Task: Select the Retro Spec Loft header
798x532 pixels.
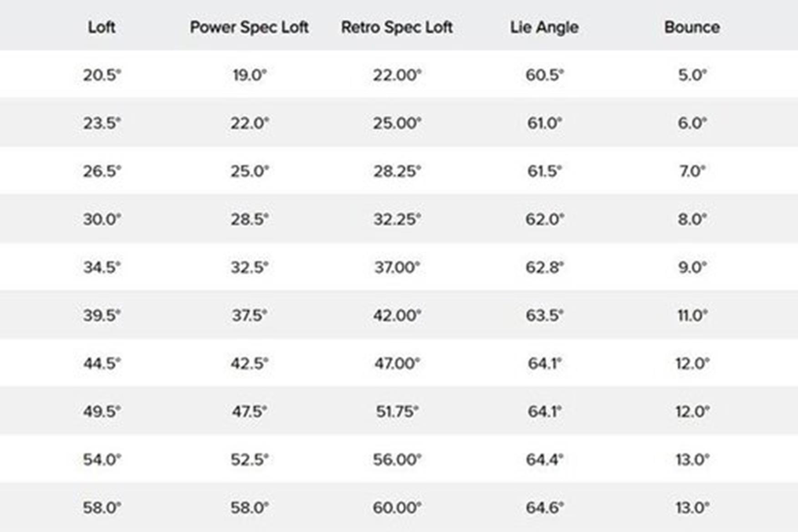Action: (x=397, y=27)
